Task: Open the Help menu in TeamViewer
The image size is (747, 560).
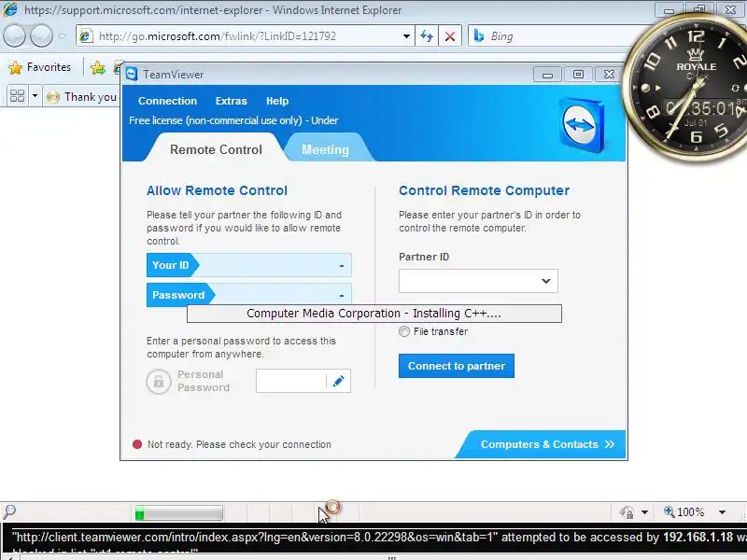Action: (277, 101)
